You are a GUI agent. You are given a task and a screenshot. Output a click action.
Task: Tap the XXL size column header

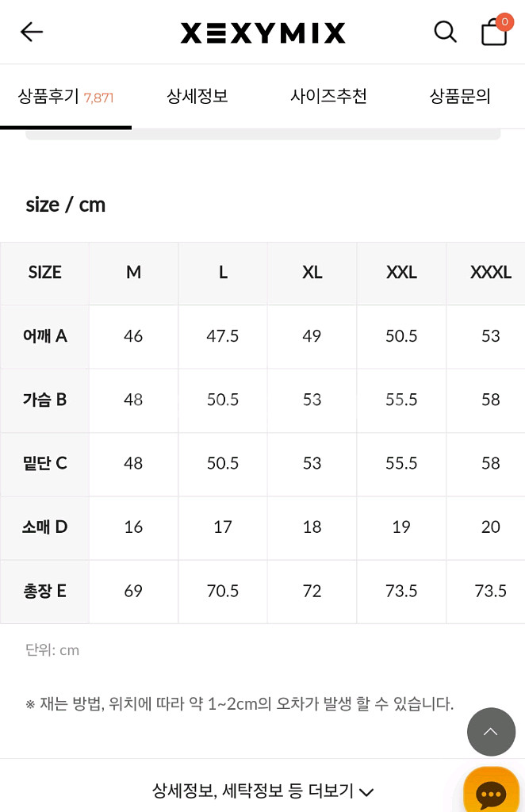click(401, 273)
